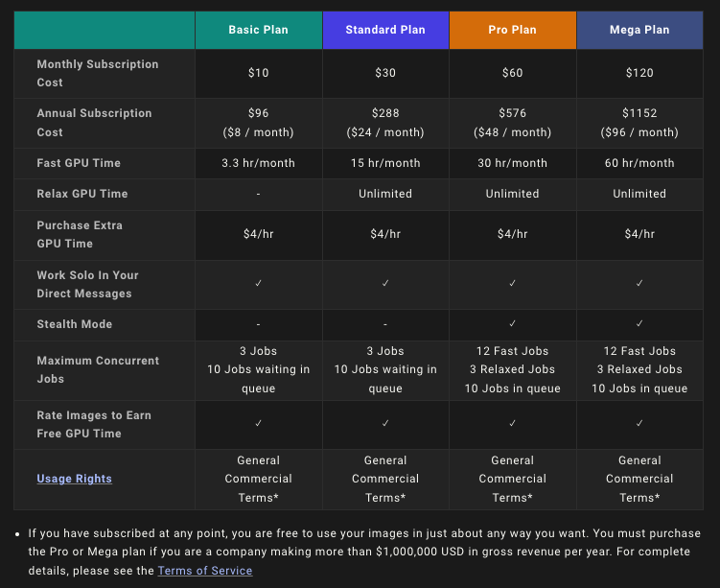Click the Annual Subscription Cost row label
Viewport: 720px width, 588px height.
pyautogui.click(x=94, y=123)
